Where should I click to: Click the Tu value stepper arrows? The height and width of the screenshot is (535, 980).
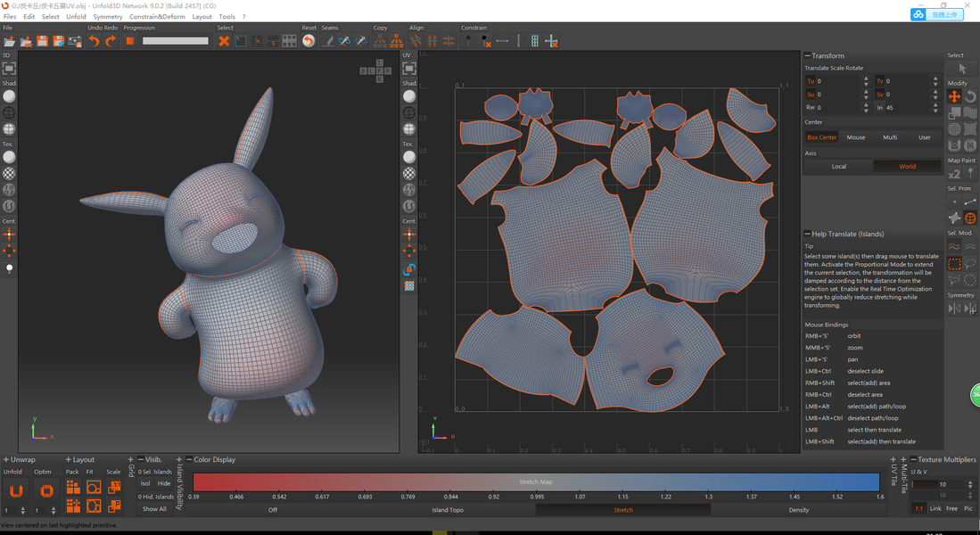click(866, 81)
